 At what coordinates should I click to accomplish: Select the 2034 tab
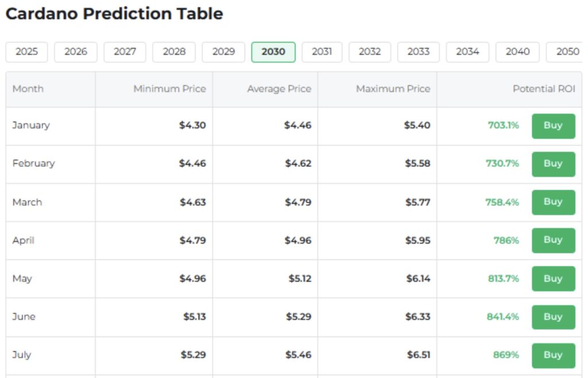(x=467, y=52)
